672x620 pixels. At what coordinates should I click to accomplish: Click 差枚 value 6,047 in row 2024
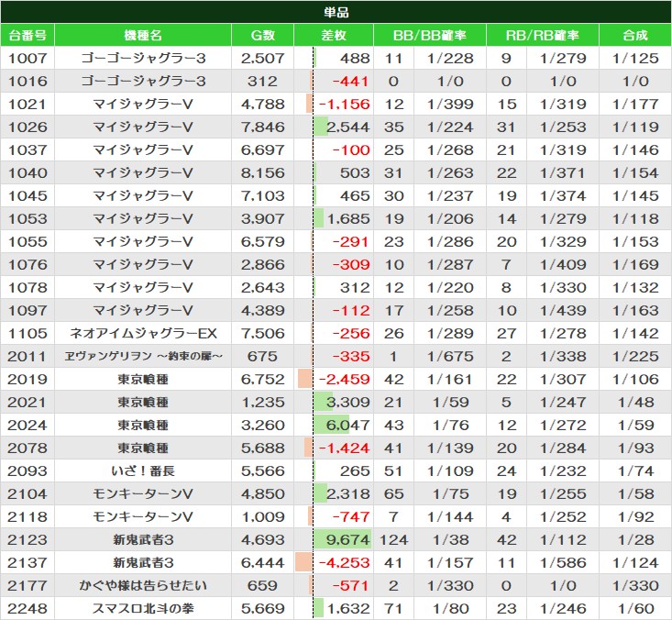tap(348, 426)
